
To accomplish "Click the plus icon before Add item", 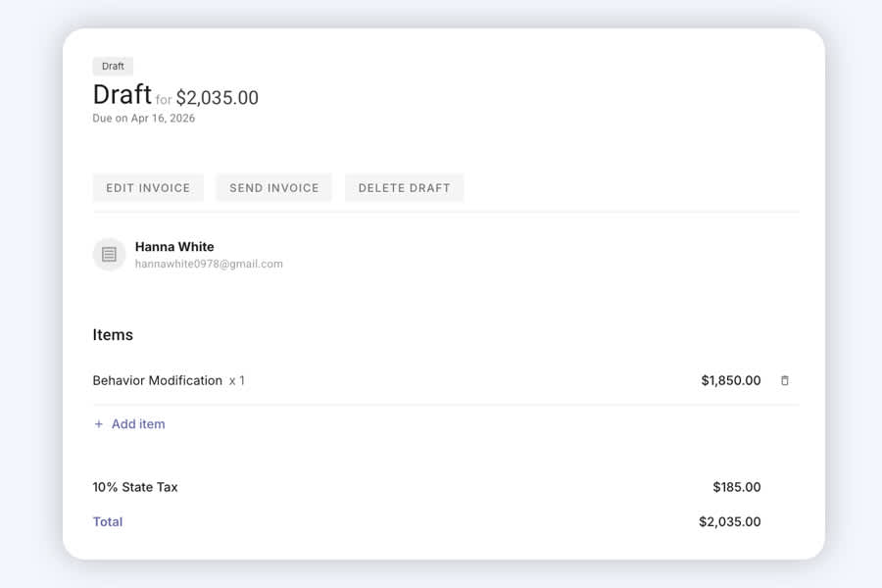I will tap(98, 424).
